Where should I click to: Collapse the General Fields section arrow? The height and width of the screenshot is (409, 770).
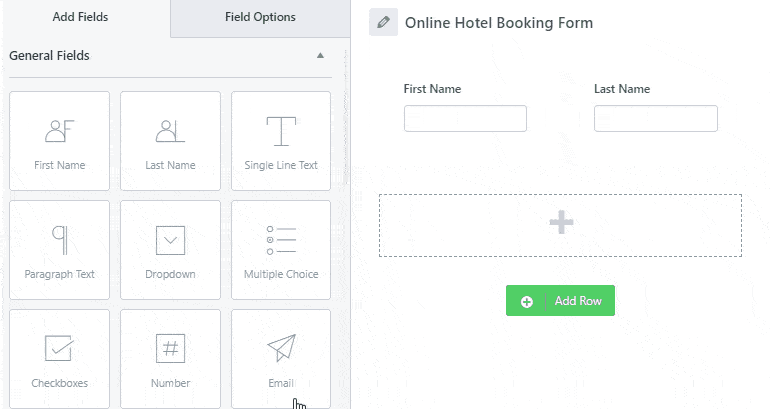point(320,55)
